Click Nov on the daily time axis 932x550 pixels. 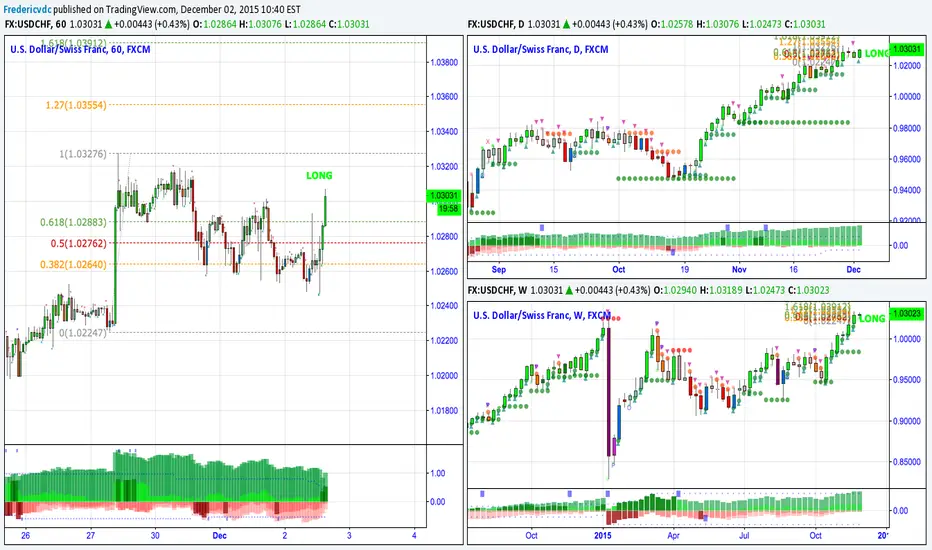click(x=739, y=269)
